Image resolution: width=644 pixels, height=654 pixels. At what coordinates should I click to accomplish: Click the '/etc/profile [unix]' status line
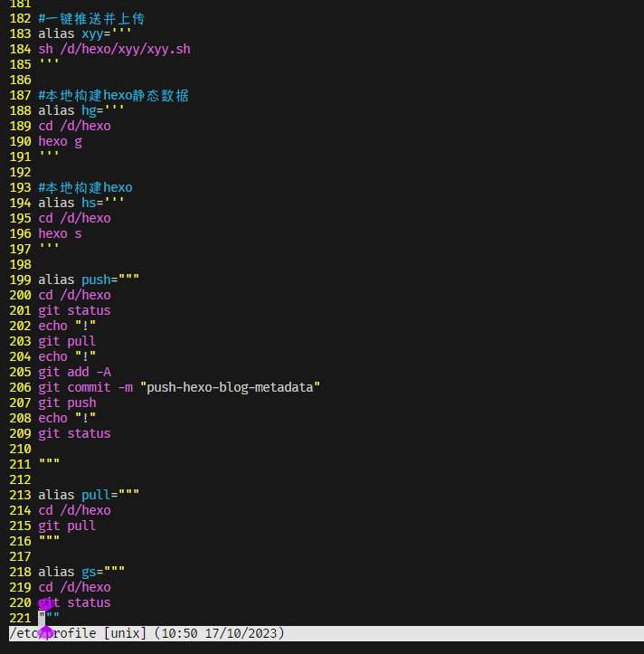(x=78, y=633)
